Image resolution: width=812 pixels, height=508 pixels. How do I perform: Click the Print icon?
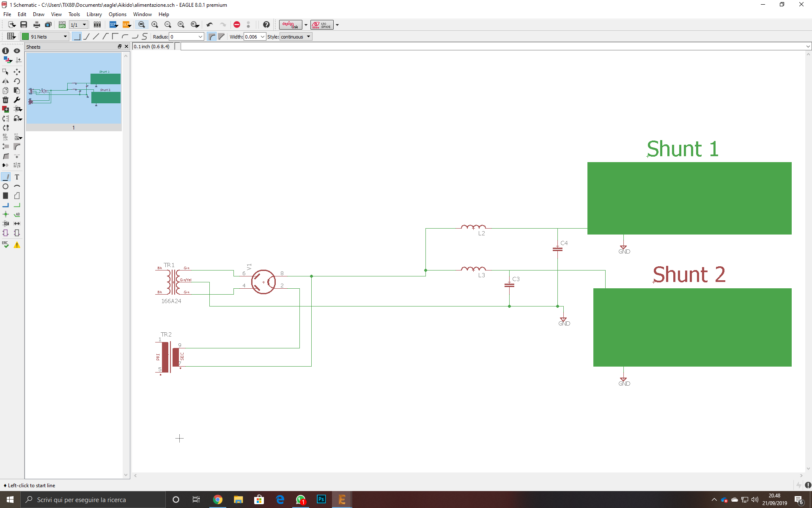37,25
